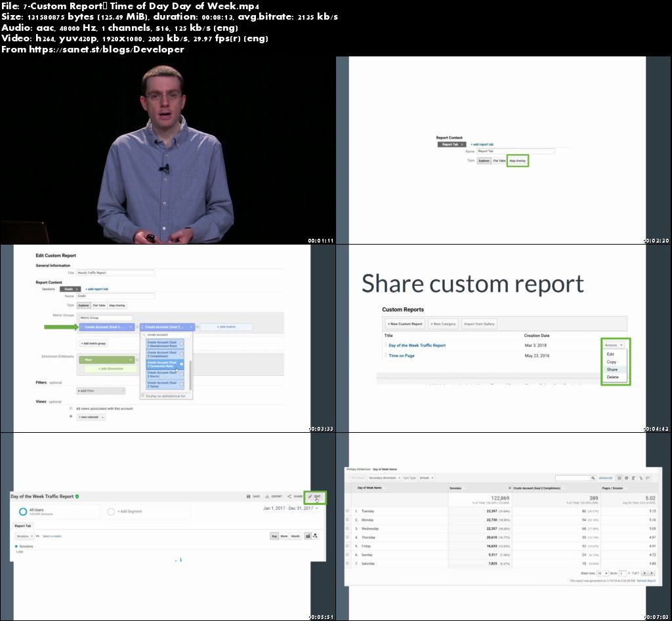The height and width of the screenshot is (621, 672).
Task: Click the + New Category button
Action: tap(443, 324)
